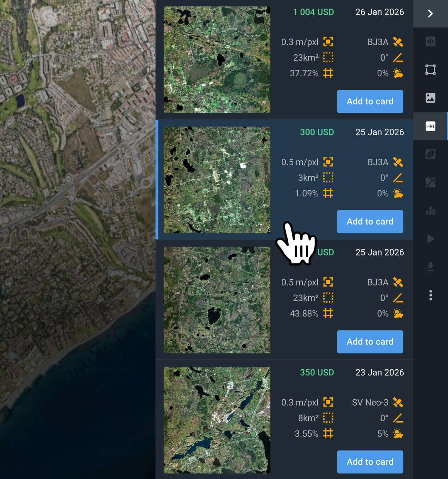Screen dimensions: 448x479
Task: Add the 43.88% coverage image to card
Action: click(370, 342)
